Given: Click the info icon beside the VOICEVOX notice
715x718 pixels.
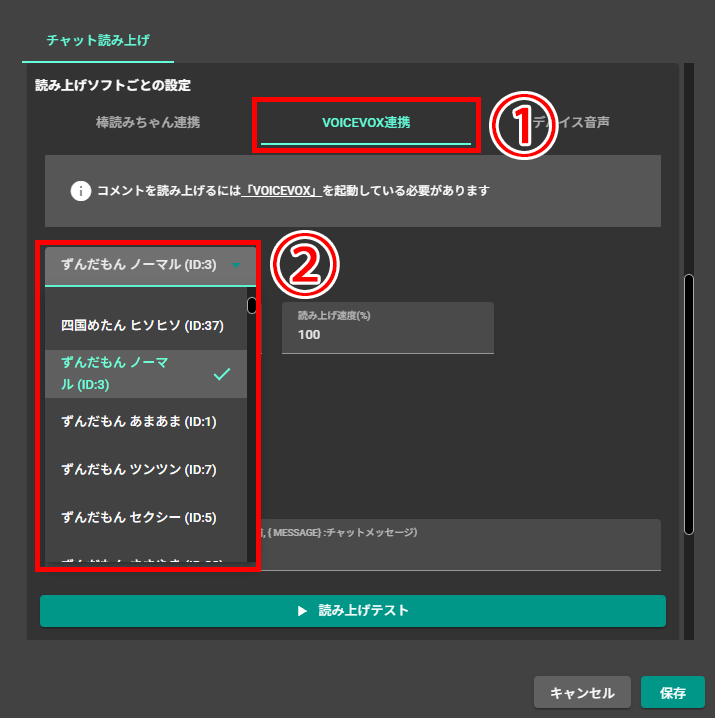Looking at the screenshot, I should click(x=81, y=191).
